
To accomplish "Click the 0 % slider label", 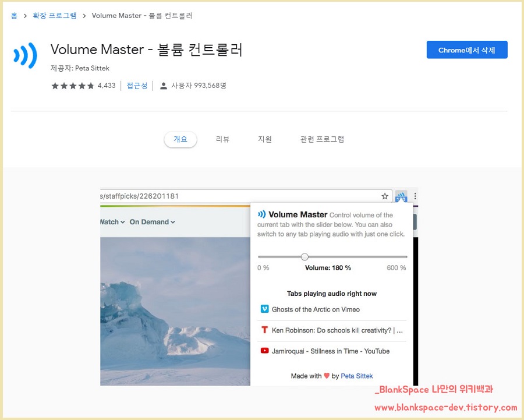I will [x=263, y=267].
